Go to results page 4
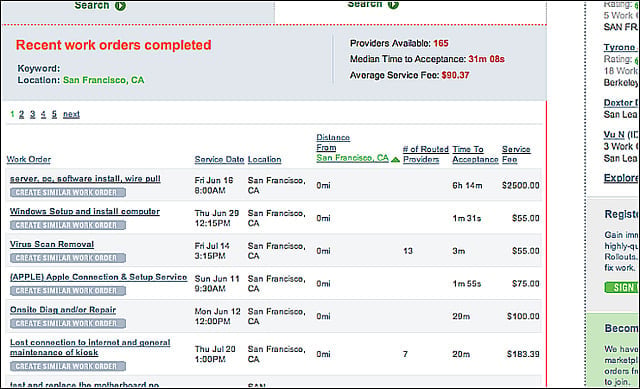 pos(43,114)
